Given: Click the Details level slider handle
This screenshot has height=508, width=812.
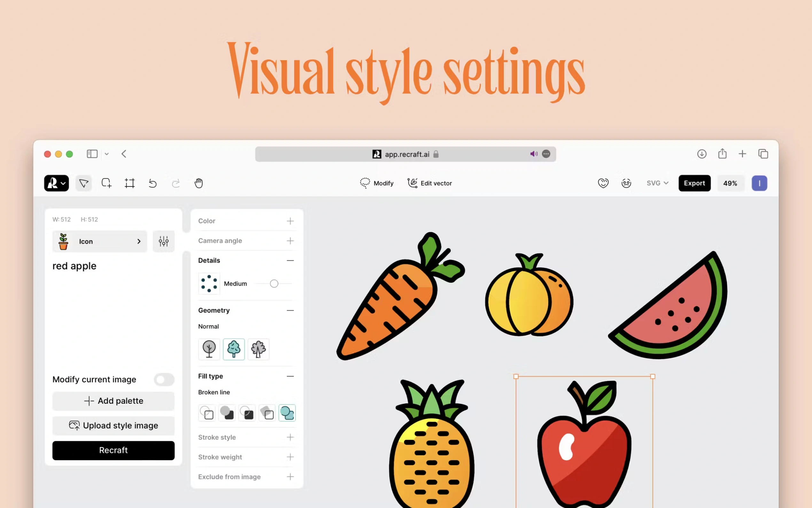Looking at the screenshot, I should (x=274, y=283).
